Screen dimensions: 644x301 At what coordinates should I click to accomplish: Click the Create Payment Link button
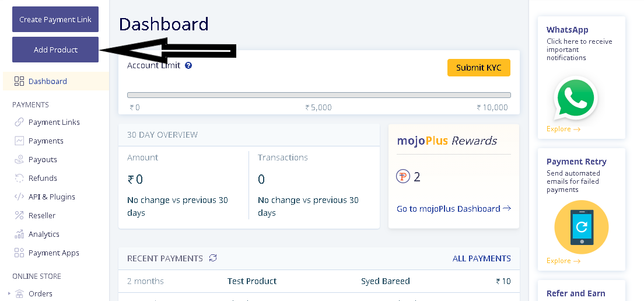click(x=55, y=19)
